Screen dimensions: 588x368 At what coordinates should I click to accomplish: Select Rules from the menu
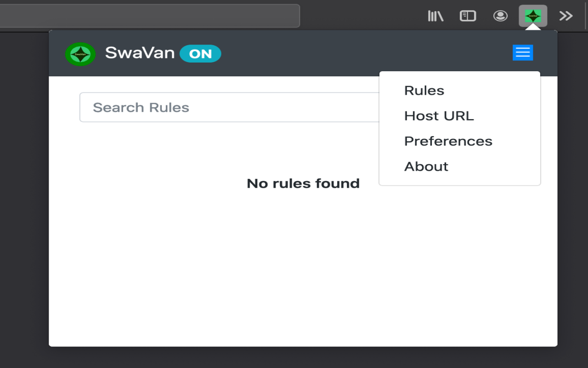tap(424, 90)
